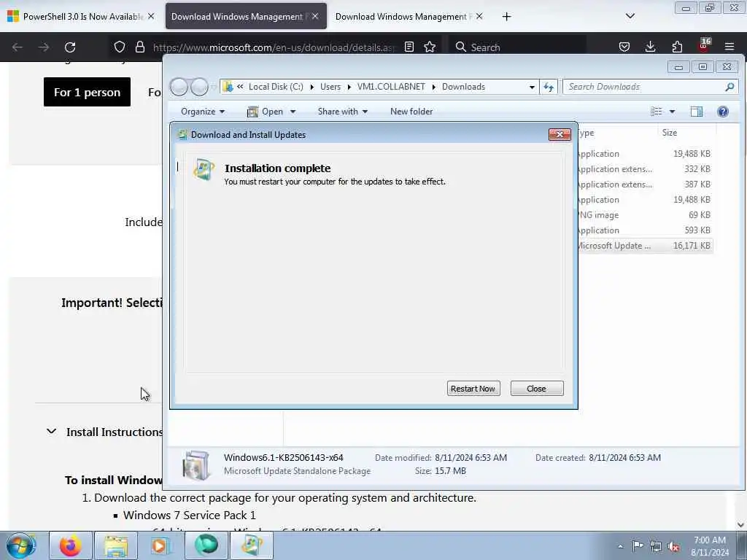The height and width of the screenshot is (560, 747).
Task: Open the green round taskbar application
Action: pos(206,545)
